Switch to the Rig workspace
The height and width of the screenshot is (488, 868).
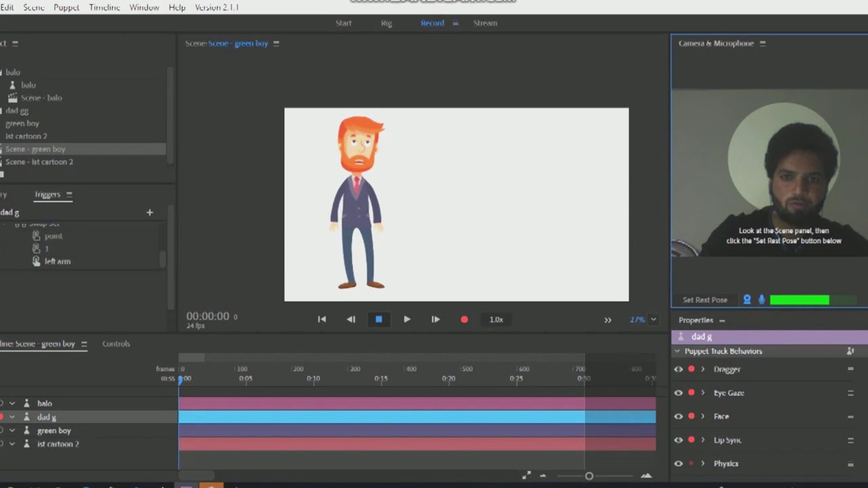pos(387,23)
